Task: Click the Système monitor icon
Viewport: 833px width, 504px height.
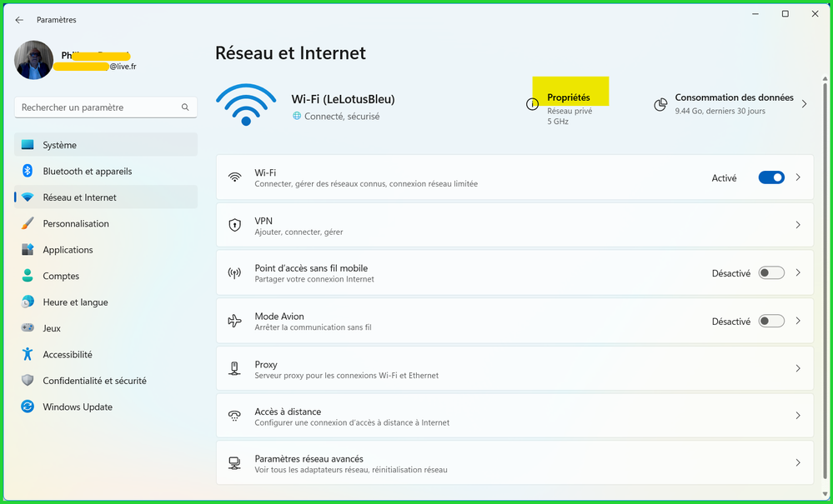Action: tap(28, 145)
